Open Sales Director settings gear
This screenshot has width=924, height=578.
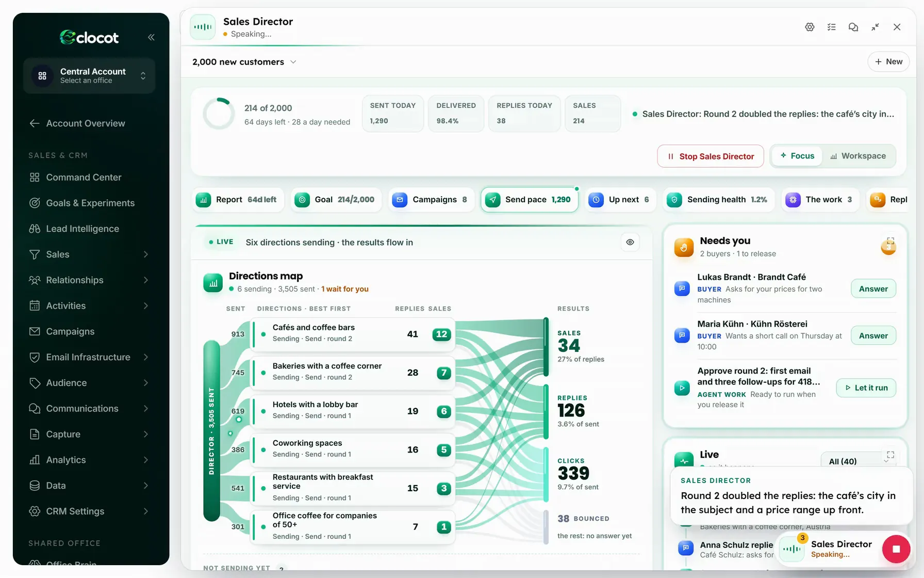point(810,27)
